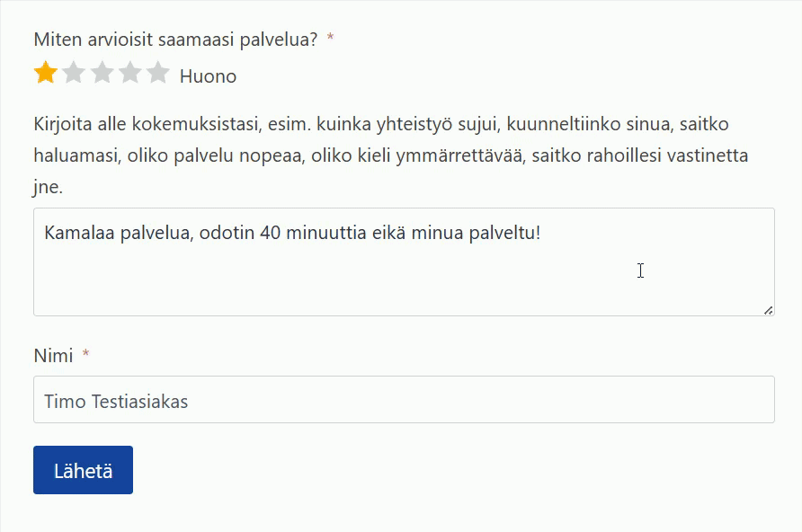
Task: Click the asterisk beside the rating question
Action: pyautogui.click(x=330, y=39)
